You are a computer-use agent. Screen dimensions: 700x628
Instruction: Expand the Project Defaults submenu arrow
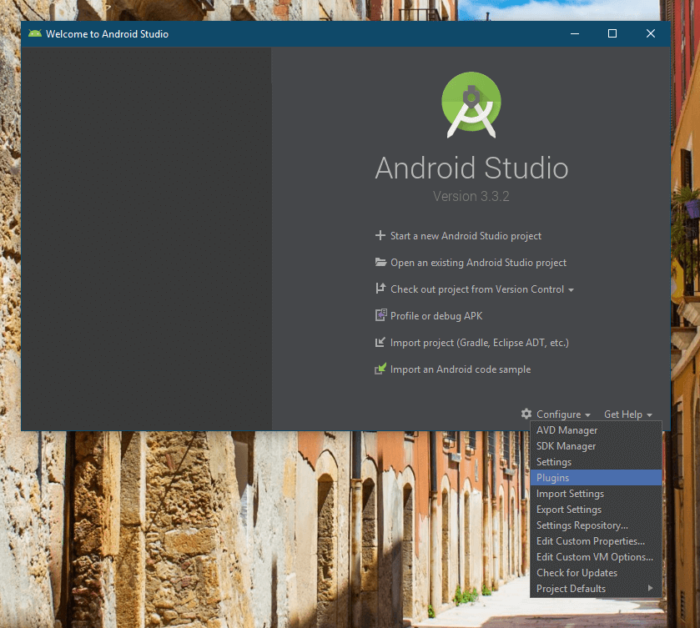tap(650, 588)
